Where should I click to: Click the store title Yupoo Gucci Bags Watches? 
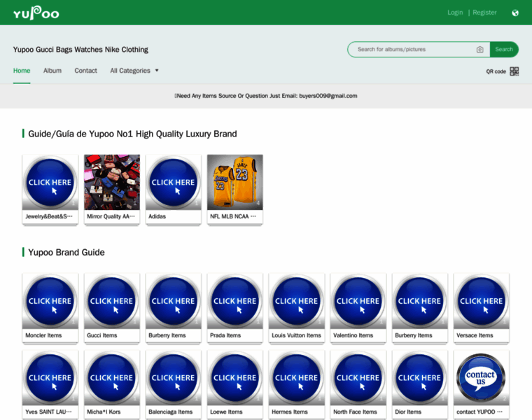(x=80, y=50)
